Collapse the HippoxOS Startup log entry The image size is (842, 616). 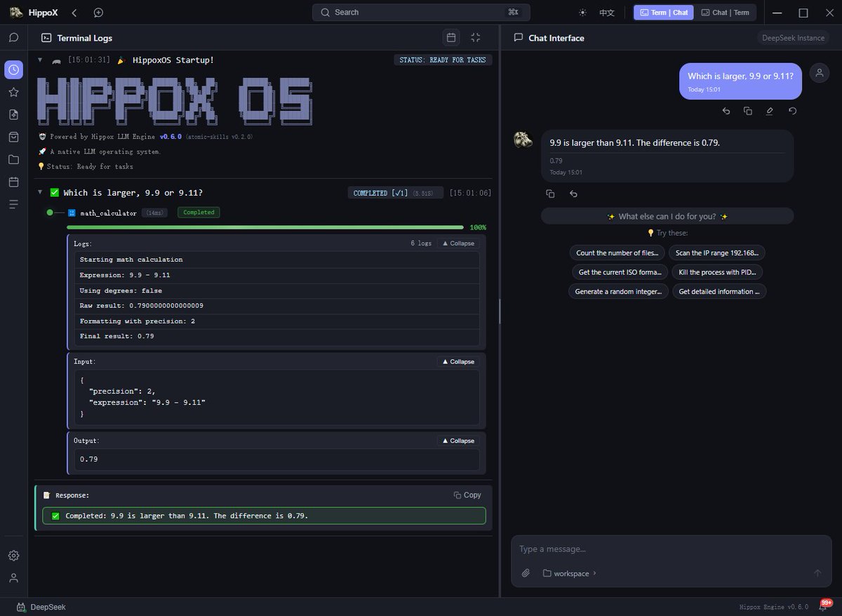(40, 60)
